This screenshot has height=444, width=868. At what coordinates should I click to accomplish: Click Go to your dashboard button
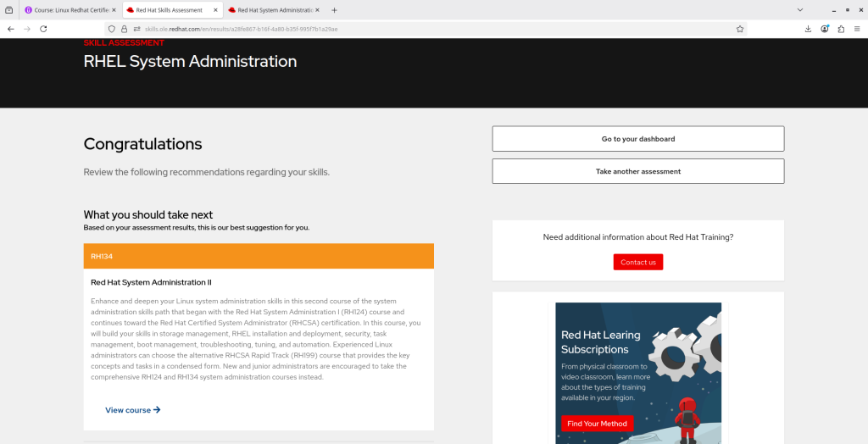click(x=637, y=139)
